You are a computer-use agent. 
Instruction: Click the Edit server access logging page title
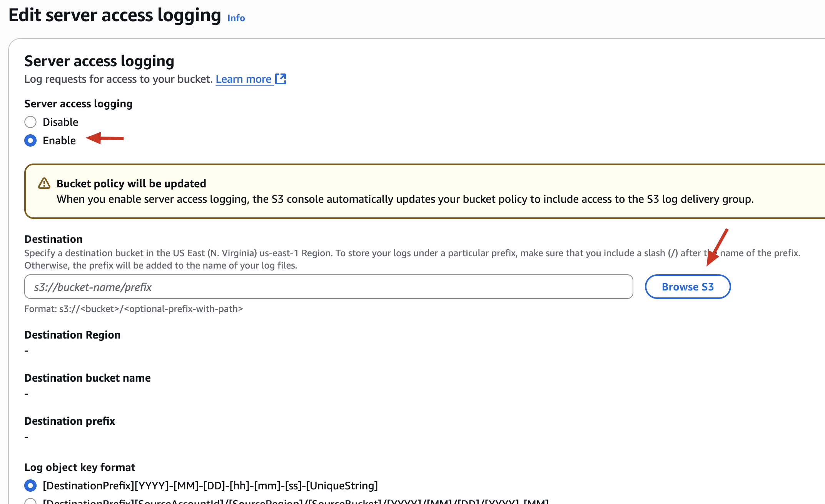pos(115,15)
